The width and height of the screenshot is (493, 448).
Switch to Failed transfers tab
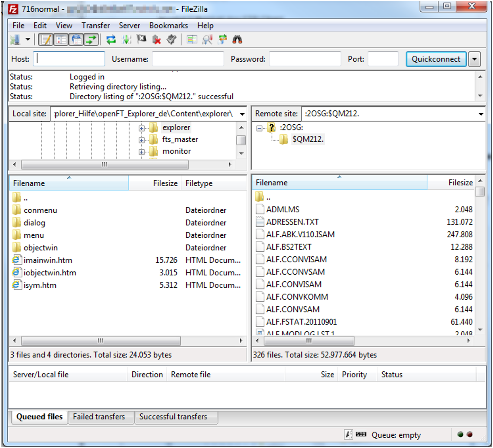tap(99, 417)
